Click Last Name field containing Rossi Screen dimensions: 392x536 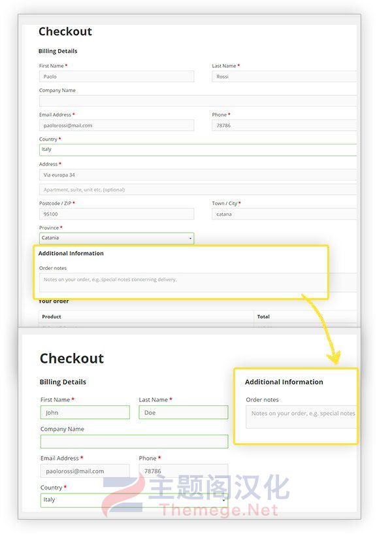[284, 76]
